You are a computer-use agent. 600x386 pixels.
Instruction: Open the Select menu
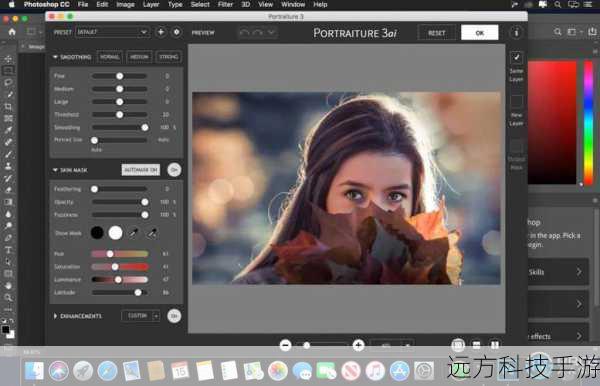(x=200, y=5)
